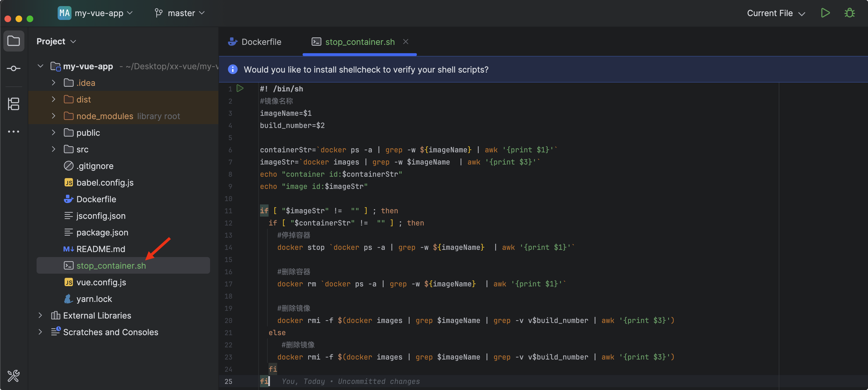Click the shell icon on stop_container.sh tab
This screenshot has width=868, height=390.
click(316, 42)
